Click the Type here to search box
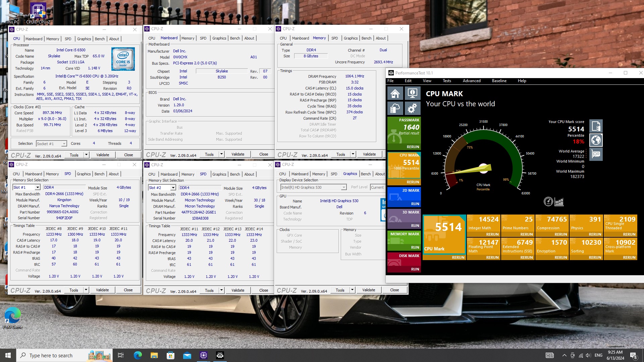 (x=51, y=355)
